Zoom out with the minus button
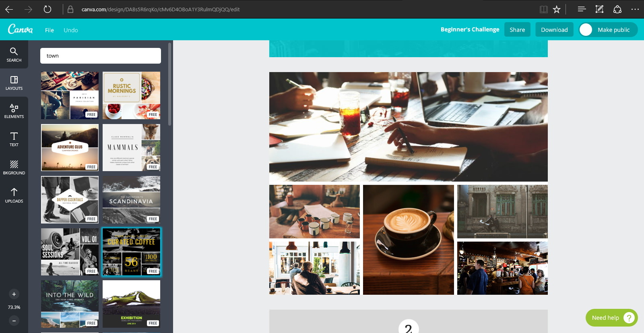 (x=14, y=321)
